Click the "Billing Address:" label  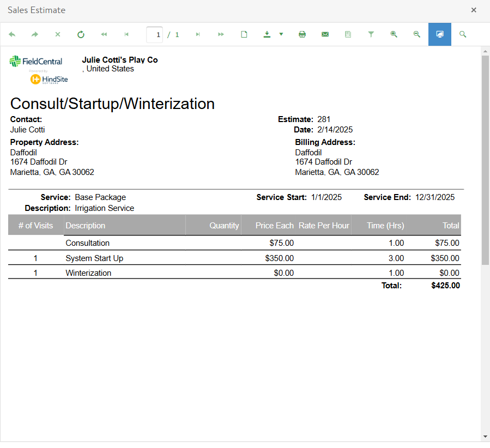coord(325,142)
